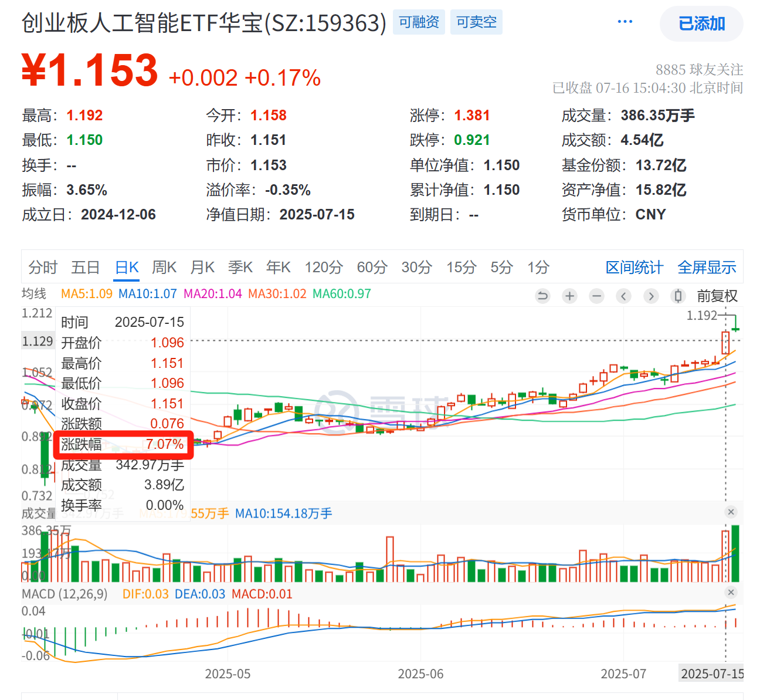The width and height of the screenshot is (760, 700).
Task: Click the 已添加 watchlist button
Action: 702,23
